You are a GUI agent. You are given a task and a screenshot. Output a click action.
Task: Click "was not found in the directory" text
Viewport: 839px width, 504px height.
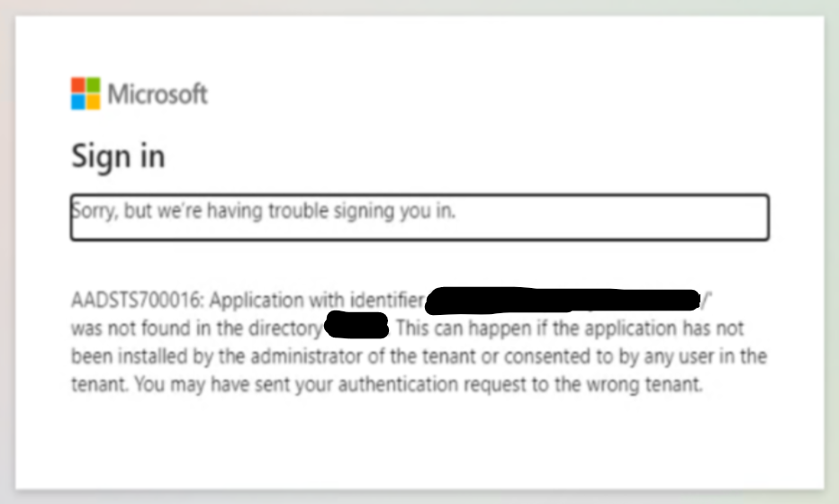click(195, 326)
